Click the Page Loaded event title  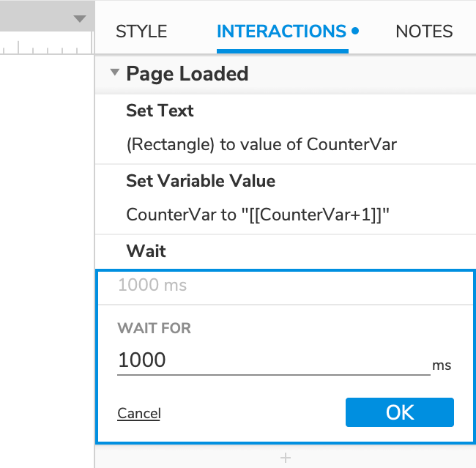(187, 74)
